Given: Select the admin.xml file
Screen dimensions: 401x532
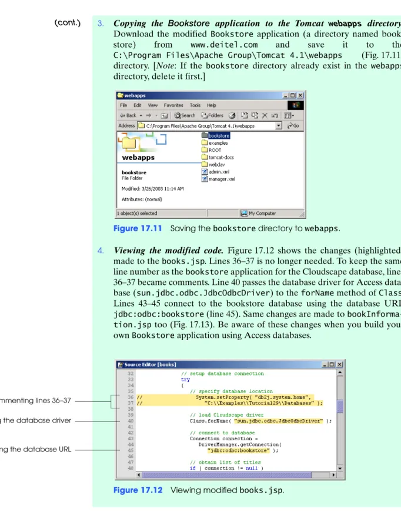Looking at the screenshot, I should tap(216, 172).
